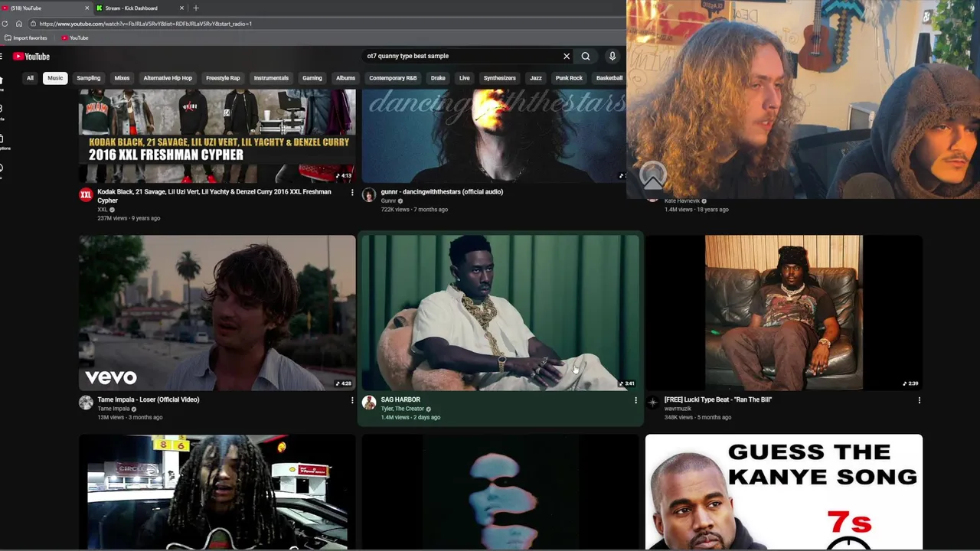Play the SAG HARBOR video thumbnail

[500, 312]
